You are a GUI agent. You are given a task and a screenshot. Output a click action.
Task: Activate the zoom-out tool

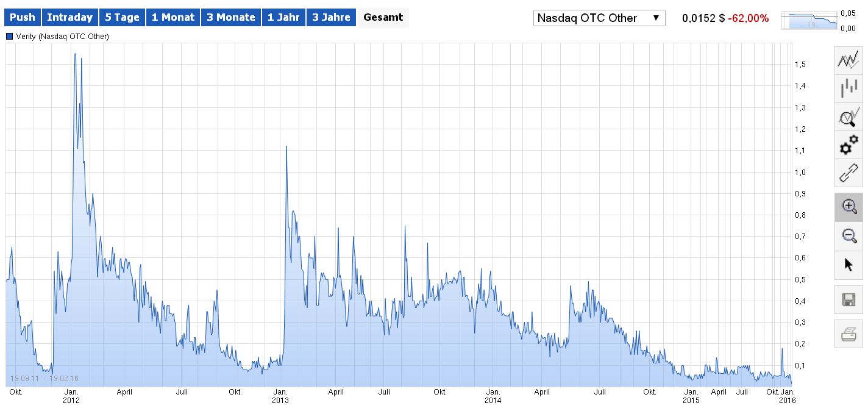pos(848,237)
